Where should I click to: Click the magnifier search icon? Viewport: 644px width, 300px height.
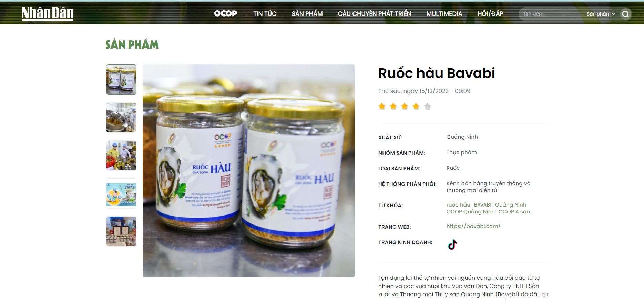[x=626, y=14]
